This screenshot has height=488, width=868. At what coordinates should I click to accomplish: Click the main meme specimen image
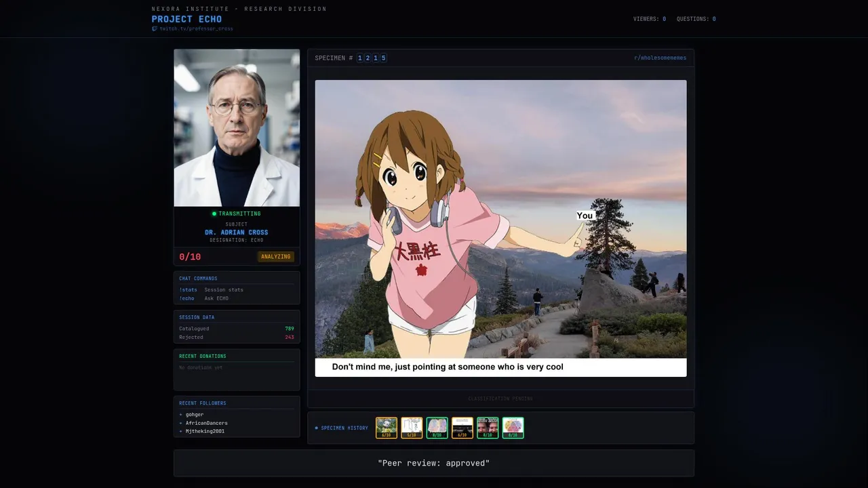(x=500, y=228)
